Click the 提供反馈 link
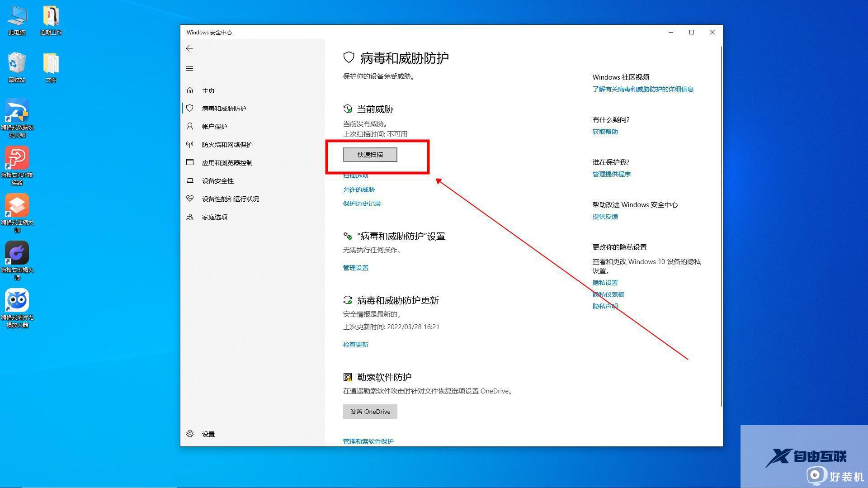868x488 pixels. coord(605,217)
